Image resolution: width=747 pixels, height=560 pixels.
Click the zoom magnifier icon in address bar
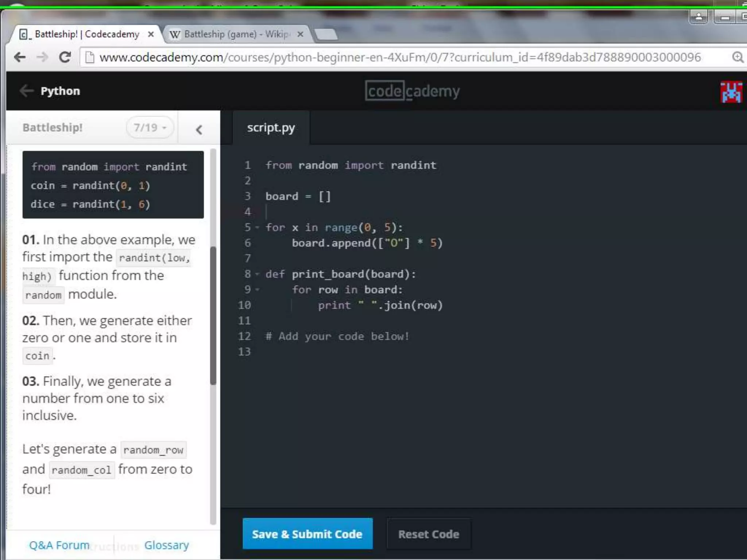(738, 57)
